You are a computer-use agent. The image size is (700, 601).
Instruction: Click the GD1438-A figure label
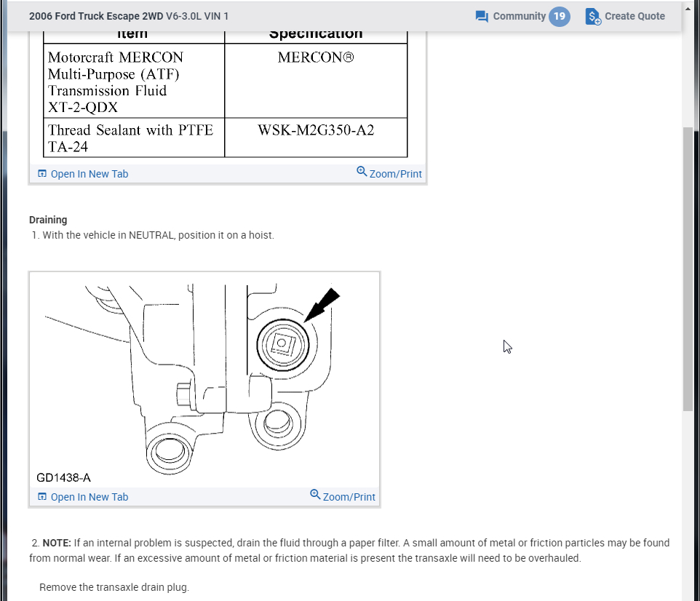click(63, 478)
